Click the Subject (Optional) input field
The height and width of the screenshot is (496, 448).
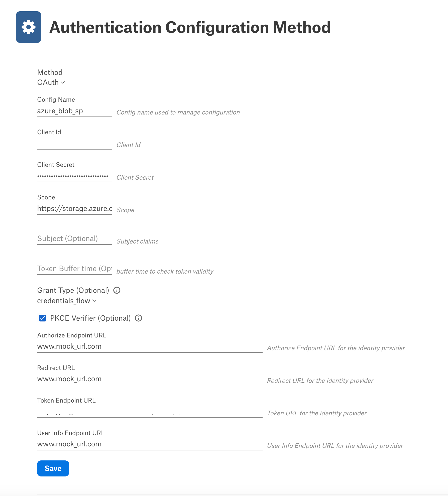74,239
